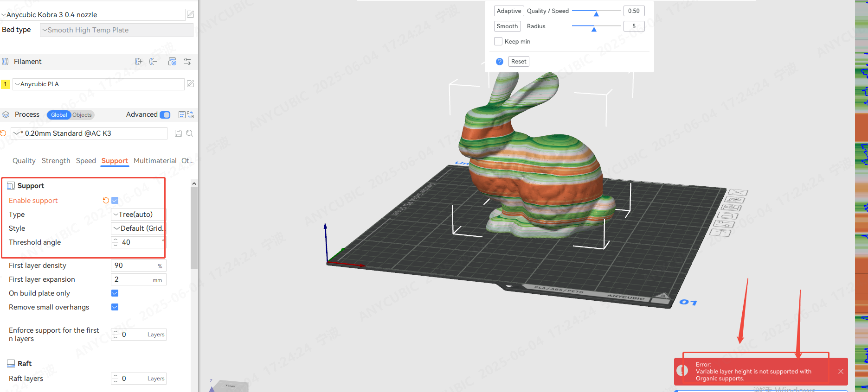Click the Quality/Speed value field 0.50

[x=634, y=11]
